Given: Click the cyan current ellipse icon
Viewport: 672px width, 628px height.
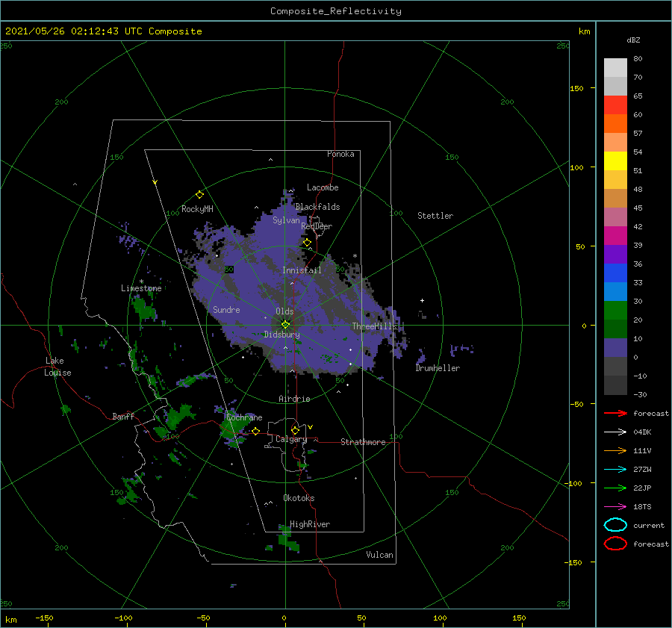Looking at the screenshot, I should point(615,525).
